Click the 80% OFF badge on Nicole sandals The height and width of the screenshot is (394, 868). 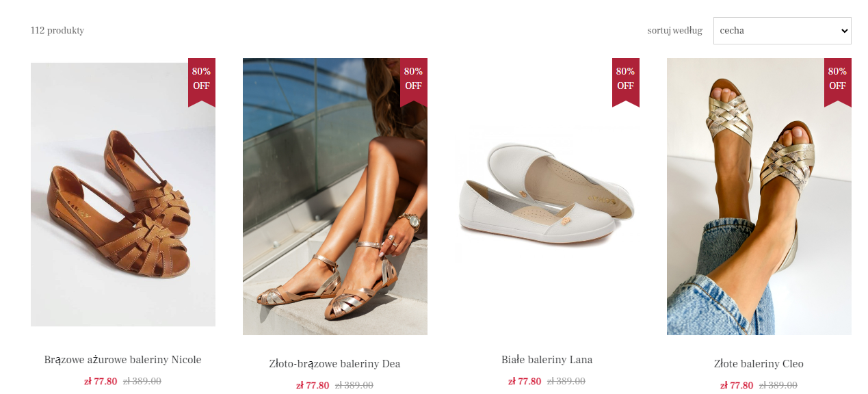(x=202, y=82)
